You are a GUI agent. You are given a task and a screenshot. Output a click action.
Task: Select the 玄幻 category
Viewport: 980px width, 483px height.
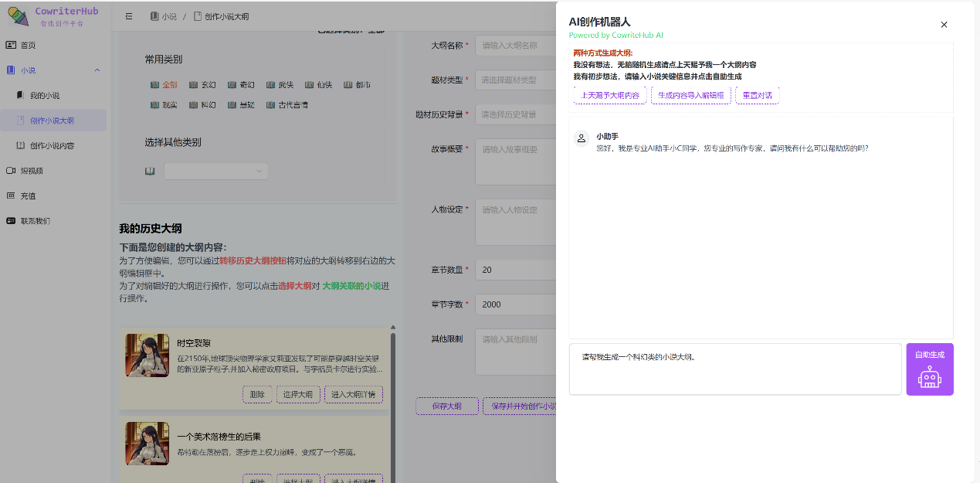(202, 84)
